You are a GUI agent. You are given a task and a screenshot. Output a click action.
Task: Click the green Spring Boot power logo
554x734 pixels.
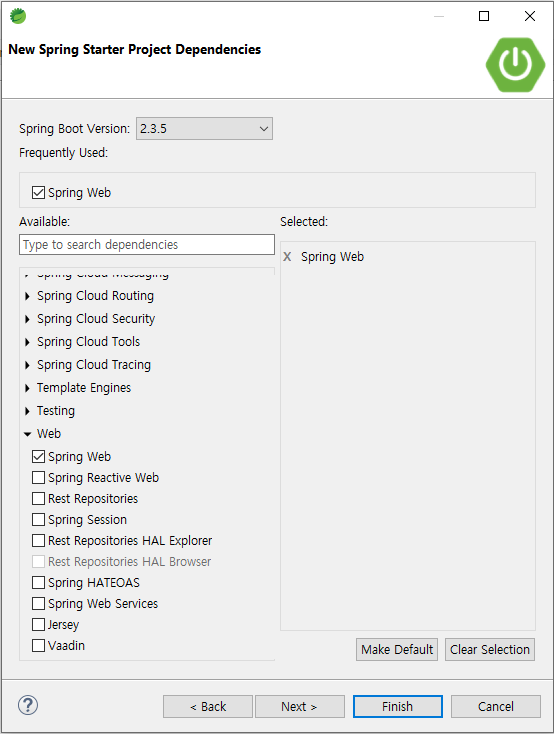(x=515, y=65)
